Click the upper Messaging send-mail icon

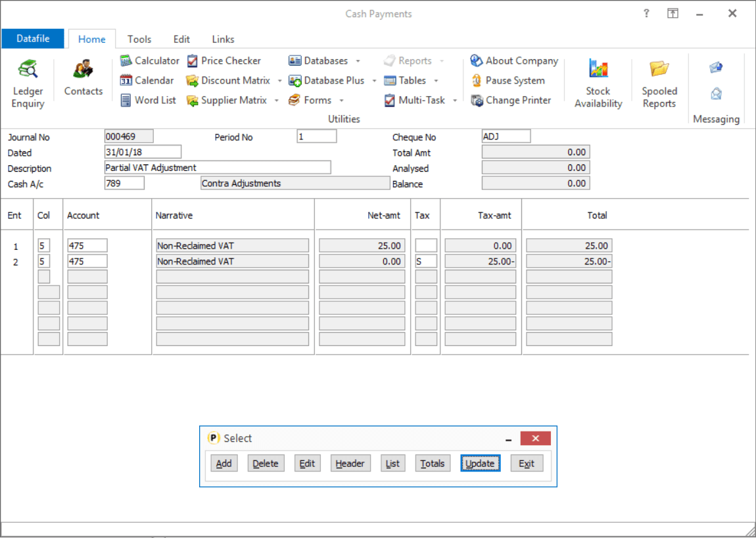[x=716, y=67]
